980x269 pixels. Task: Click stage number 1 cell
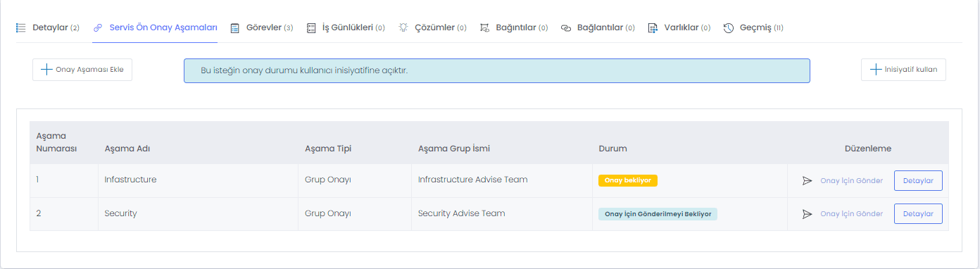(x=64, y=180)
